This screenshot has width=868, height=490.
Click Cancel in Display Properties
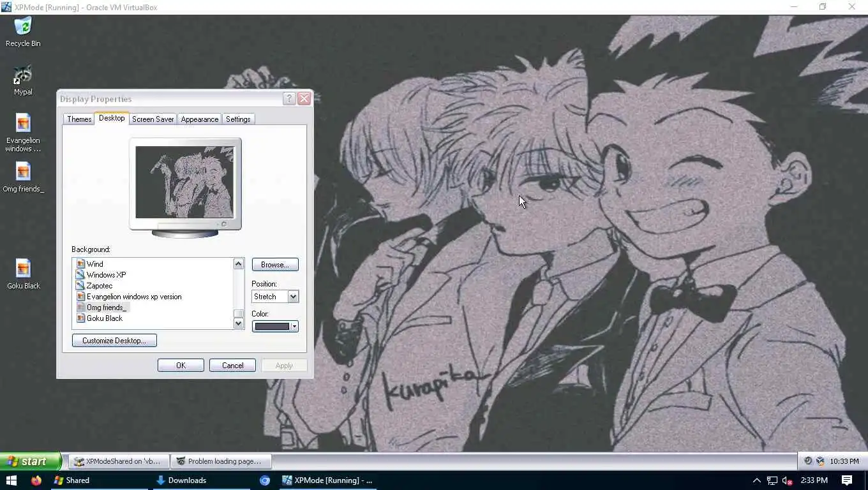(x=232, y=366)
